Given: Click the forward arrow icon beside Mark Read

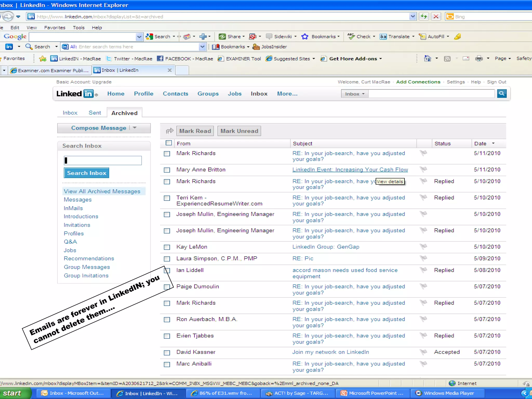Looking at the screenshot, I should pyautogui.click(x=169, y=131).
